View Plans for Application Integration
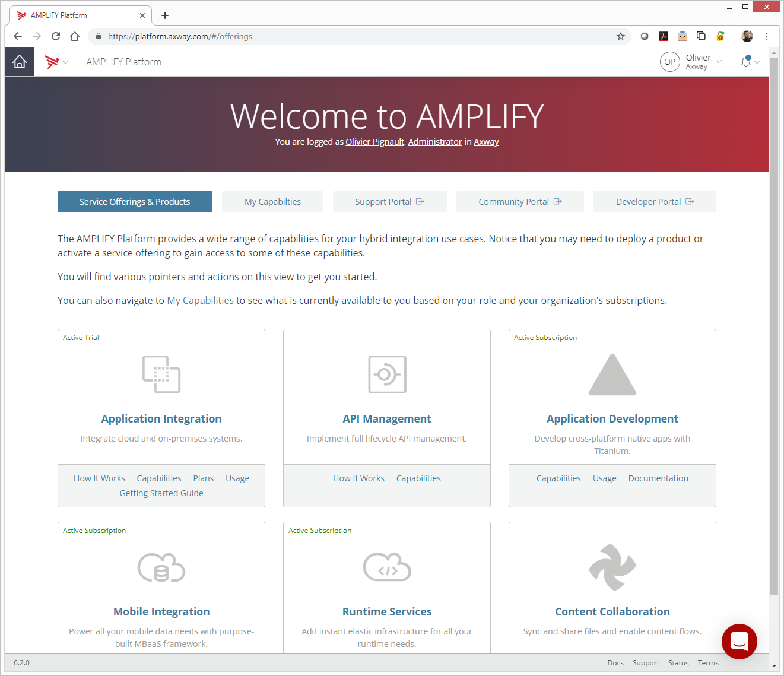784x676 pixels. click(204, 478)
